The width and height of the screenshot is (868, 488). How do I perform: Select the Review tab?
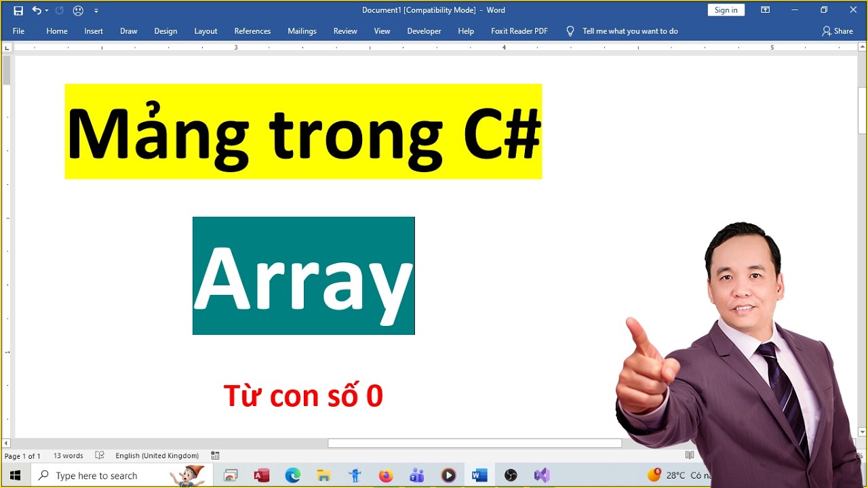(345, 31)
